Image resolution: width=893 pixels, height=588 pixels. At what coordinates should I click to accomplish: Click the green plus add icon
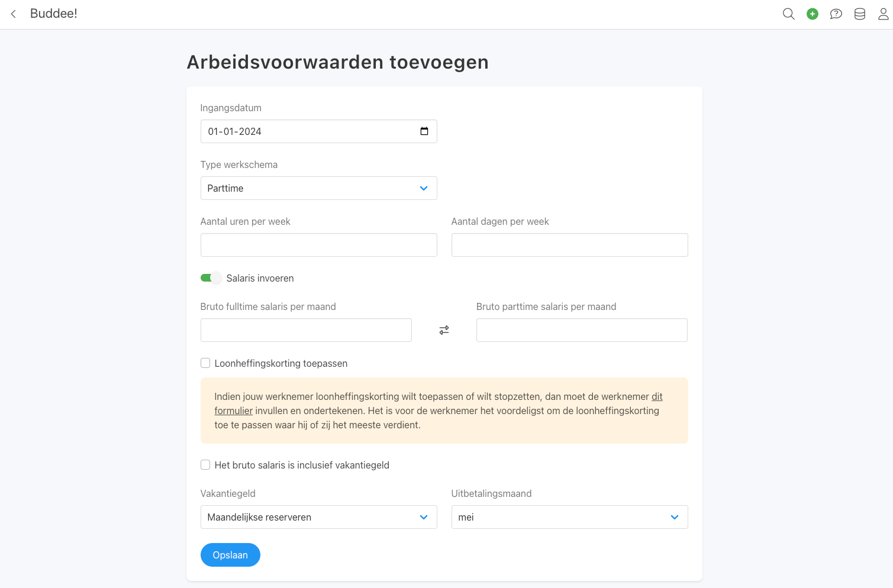[x=813, y=14]
